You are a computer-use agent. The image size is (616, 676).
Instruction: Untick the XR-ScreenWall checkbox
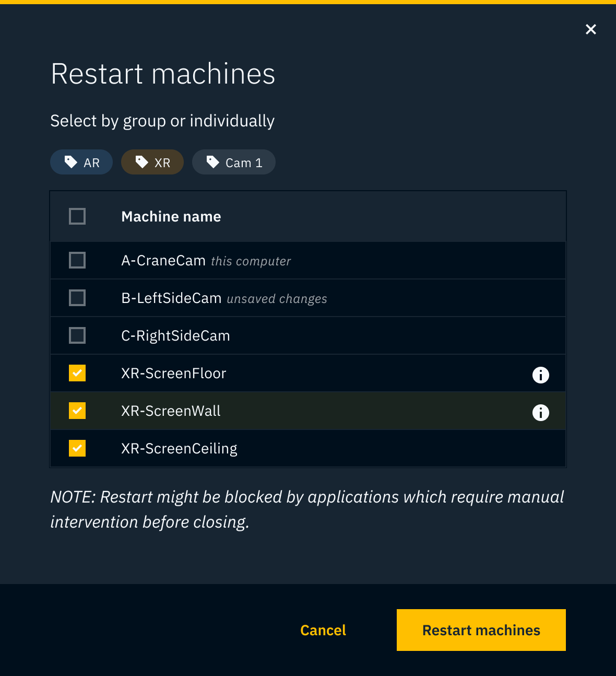(77, 411)
